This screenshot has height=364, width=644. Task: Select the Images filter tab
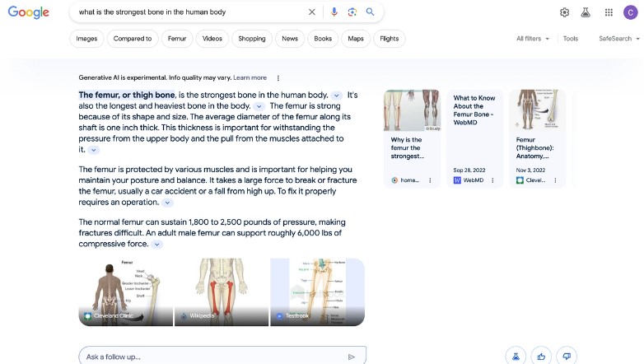click(86, 39)
